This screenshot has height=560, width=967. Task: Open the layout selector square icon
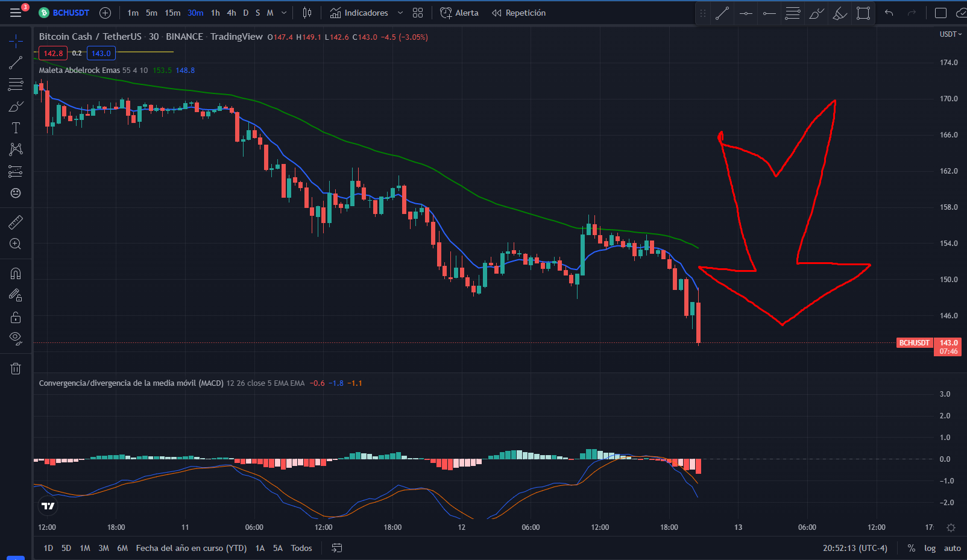(940, 13)
